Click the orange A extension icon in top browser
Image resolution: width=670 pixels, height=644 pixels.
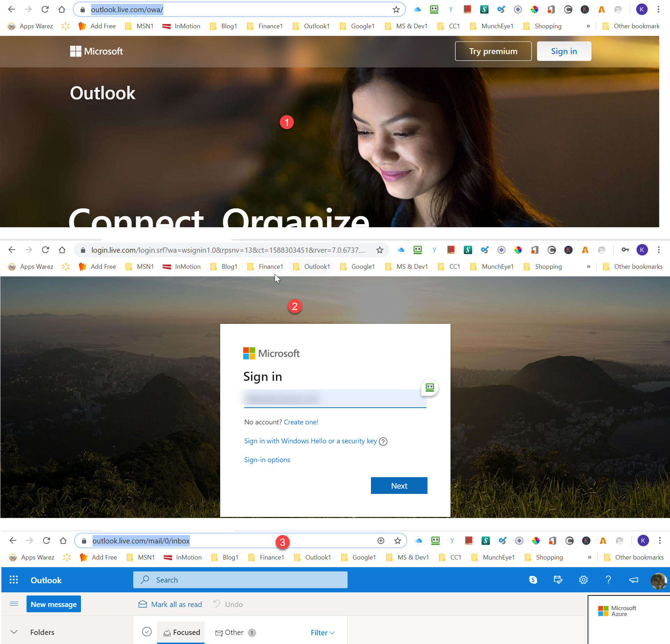tap(602, 9)
